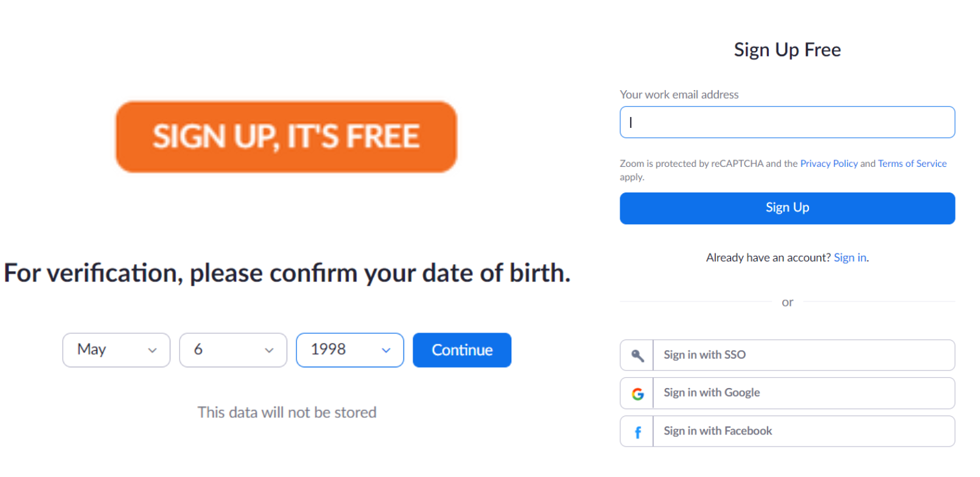Viewport: 980px width, 477px height.
Task: Open the day dropdown showing 6
Action: coord(233,350)
